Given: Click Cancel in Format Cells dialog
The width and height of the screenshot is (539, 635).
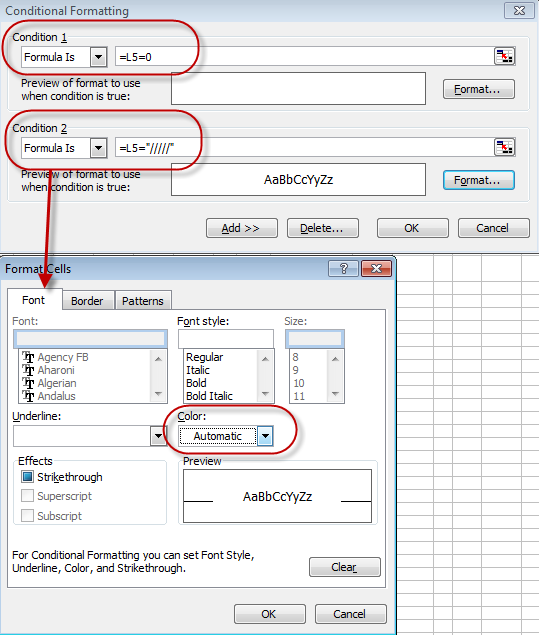Looking at the screenshot, I should click(x=351, y=614).
